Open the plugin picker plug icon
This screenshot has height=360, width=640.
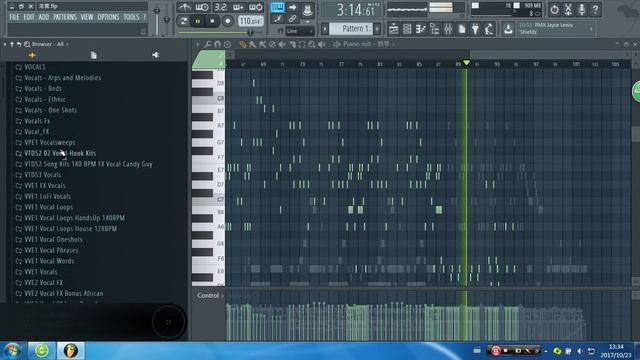pyautogui.click(x=476, y=29)
